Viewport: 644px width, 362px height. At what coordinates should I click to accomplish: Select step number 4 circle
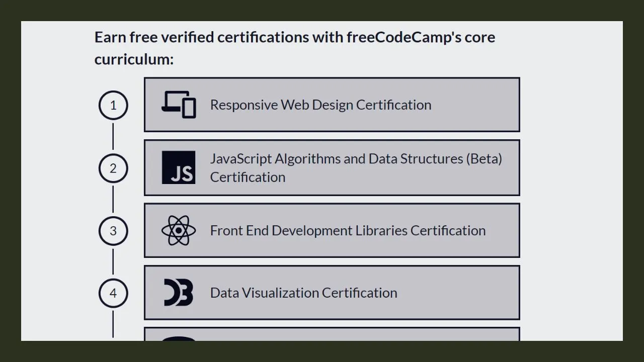click(x=113, y=293)
